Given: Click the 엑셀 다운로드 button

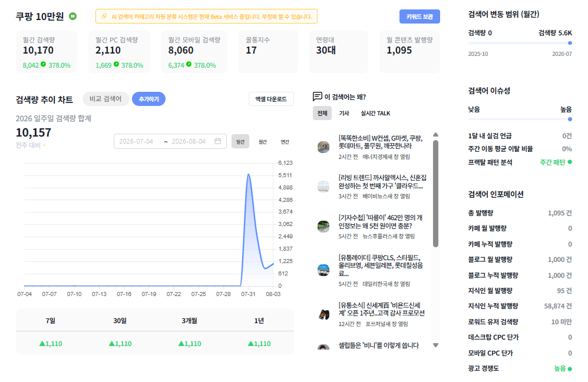Looking at the screenshot, I should 271,99.
